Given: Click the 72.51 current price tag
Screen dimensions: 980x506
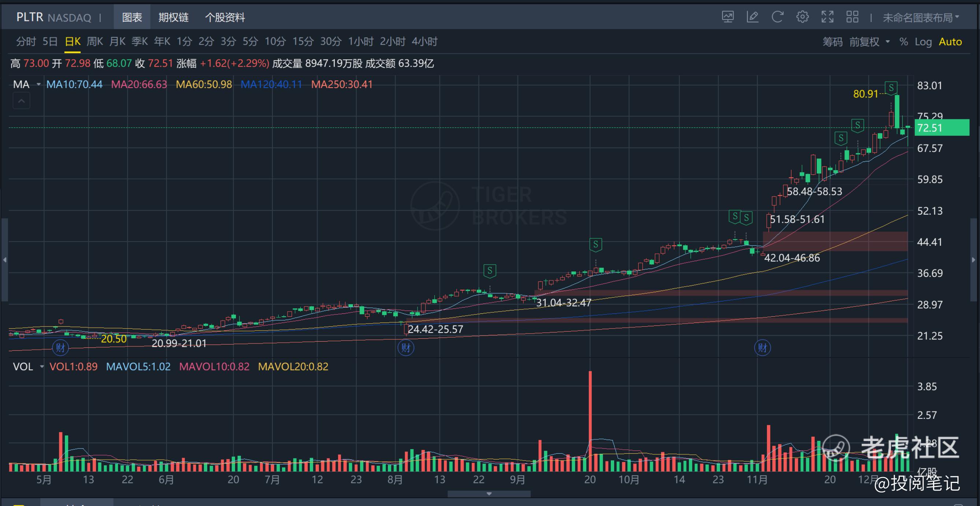Looking at the screenshot, I should click(942, 128).
